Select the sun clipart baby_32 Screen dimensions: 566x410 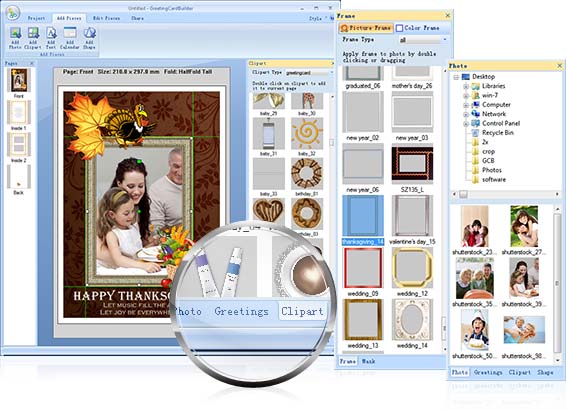coord(307,133)
